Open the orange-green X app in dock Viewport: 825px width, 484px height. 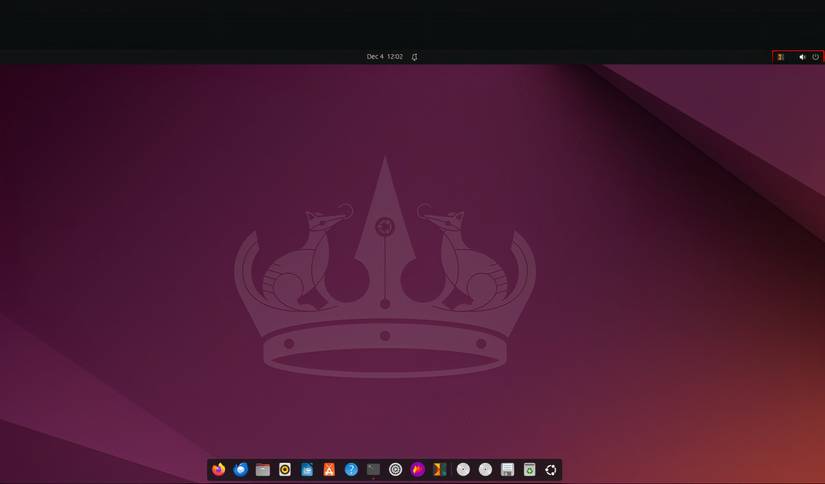[440, 469]
